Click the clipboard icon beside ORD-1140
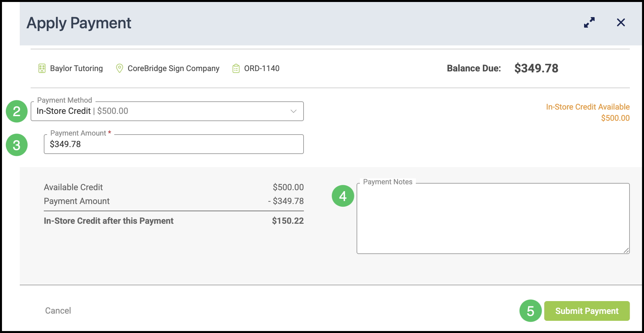Image resolution: width=644 pixels, height=333 pixels. pyautogui.click(x=236, y=68)
